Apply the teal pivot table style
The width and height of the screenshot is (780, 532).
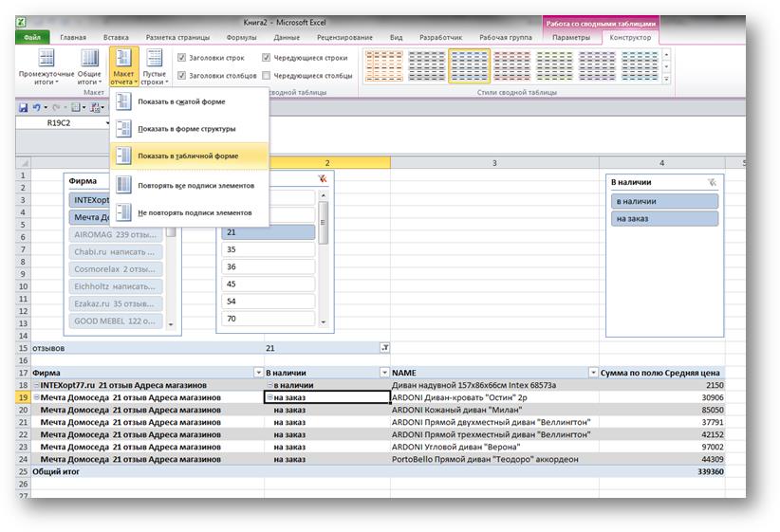tap(640, 65)
